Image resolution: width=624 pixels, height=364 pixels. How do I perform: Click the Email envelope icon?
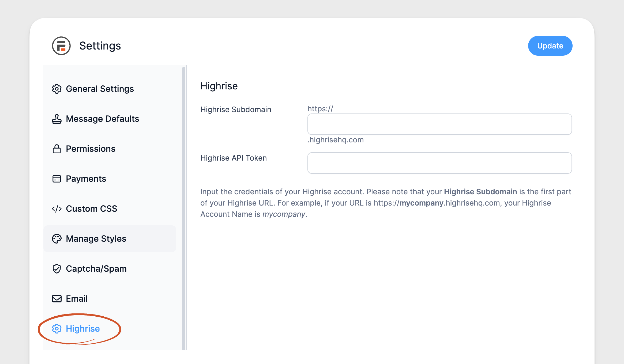[x=57, y=299]
